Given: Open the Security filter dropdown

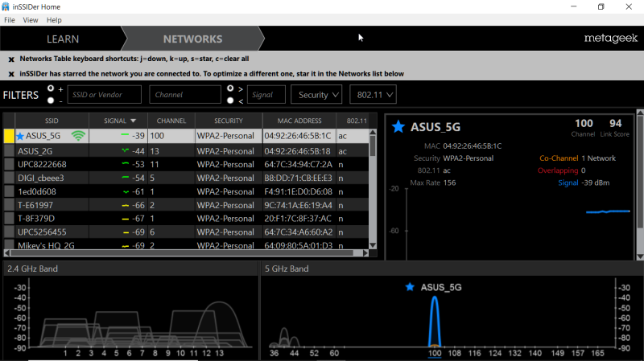Looking at the screenshot, I should [316, 95].
